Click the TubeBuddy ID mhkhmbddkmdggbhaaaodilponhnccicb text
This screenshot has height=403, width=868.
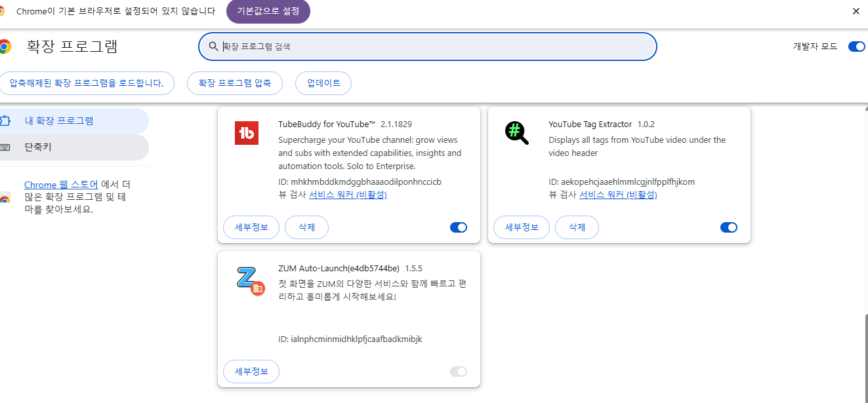pos(360,182)
